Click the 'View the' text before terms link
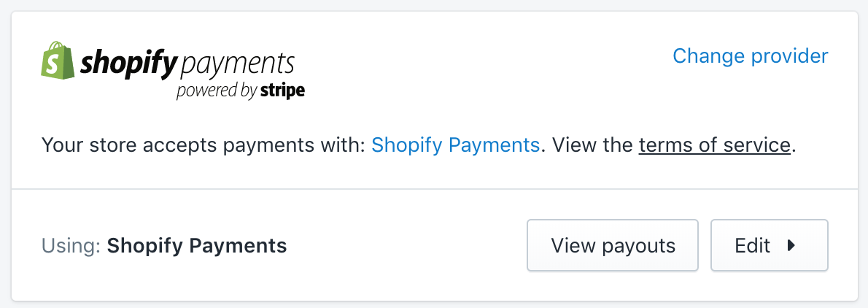The height and width of the screenshot is (308, 868). coord(592,145)
